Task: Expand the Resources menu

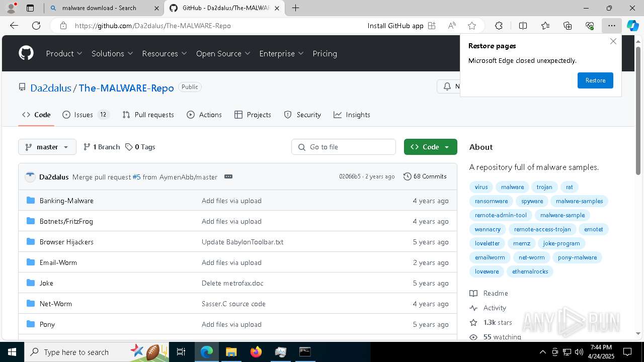Action: click(165, 53)
